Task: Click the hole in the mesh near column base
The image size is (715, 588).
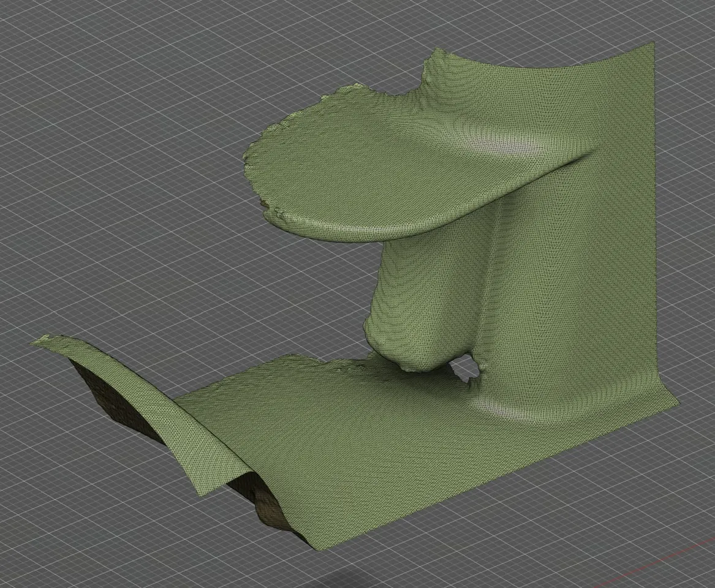Action: tap(464, 369)
